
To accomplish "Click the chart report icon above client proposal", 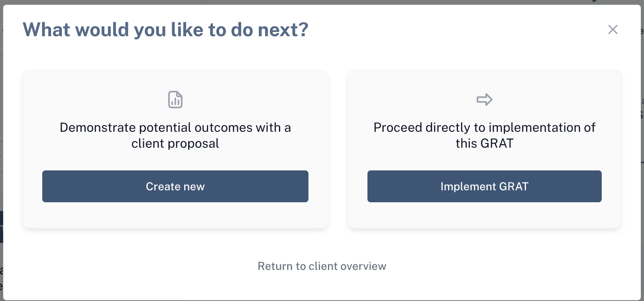I will pos(175,100).
